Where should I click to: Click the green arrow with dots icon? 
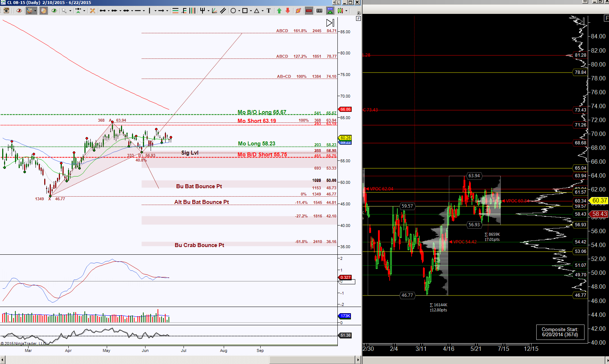[78, 11]
